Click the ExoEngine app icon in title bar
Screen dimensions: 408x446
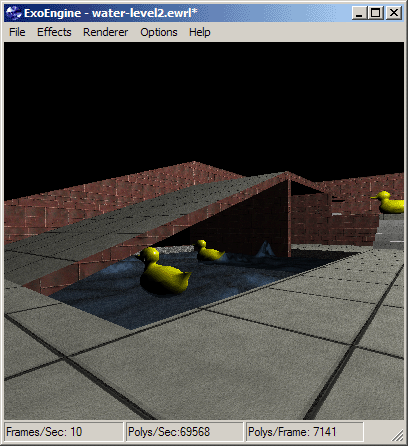(x=13, y=13)
